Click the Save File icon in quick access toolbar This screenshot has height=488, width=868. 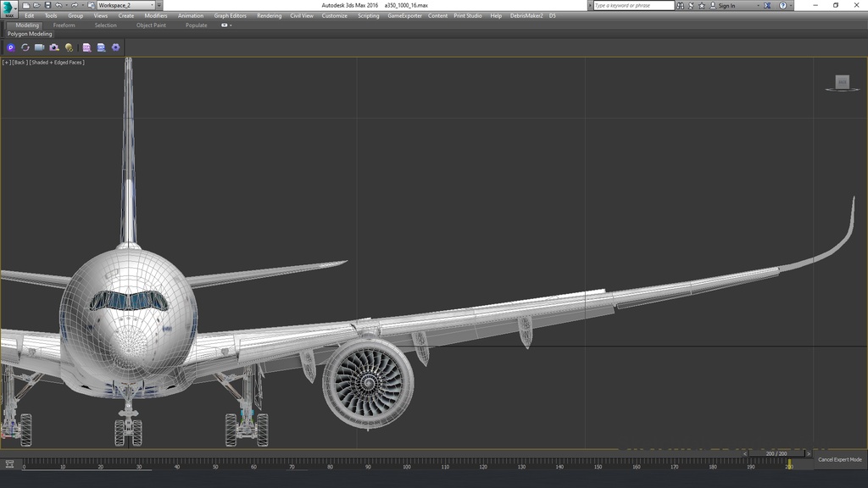click(x=47, y=5)
